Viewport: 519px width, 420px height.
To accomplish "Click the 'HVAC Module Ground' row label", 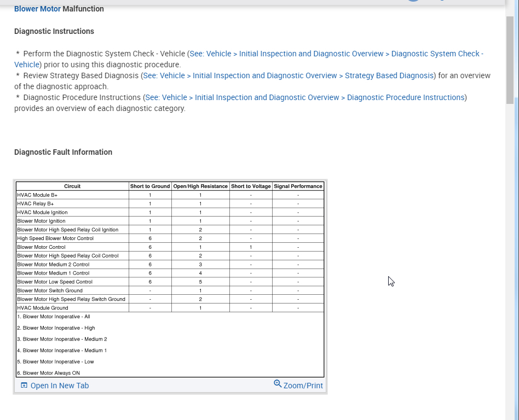I will click(42, 308).
